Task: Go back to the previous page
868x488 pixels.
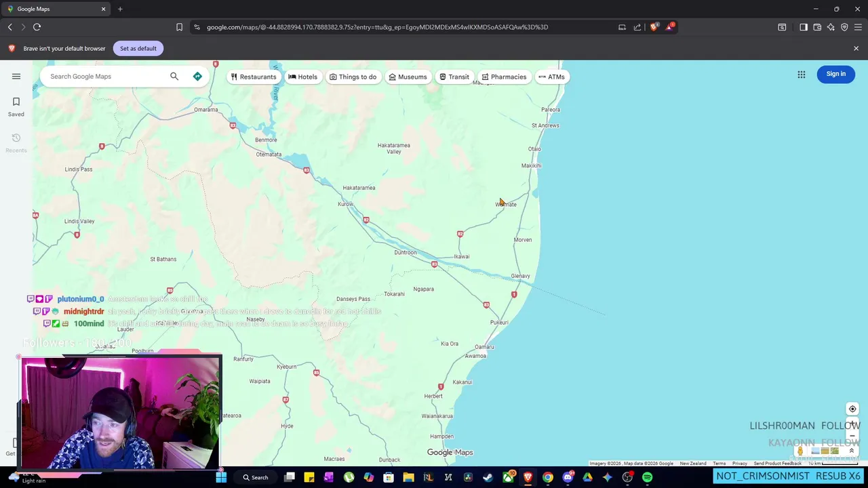Action: (x=10, y=27)
